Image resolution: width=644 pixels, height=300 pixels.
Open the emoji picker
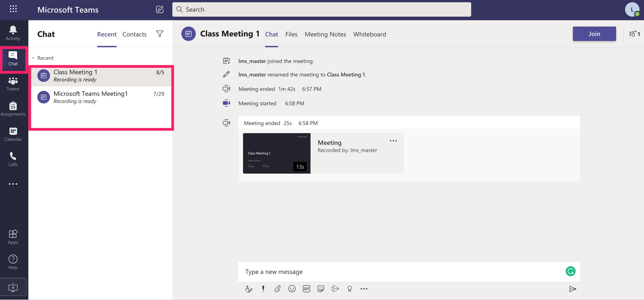(x=292, y=289)
